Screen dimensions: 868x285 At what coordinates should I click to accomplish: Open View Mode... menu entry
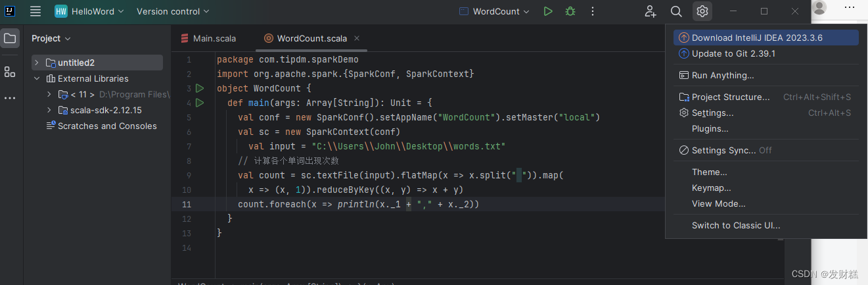766,203
